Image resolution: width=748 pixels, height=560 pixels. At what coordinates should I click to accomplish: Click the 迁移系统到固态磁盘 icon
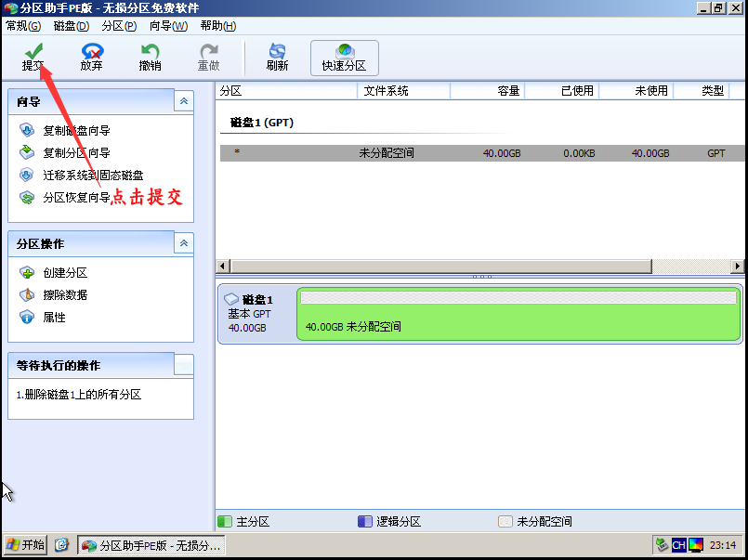tap(27, 175)
